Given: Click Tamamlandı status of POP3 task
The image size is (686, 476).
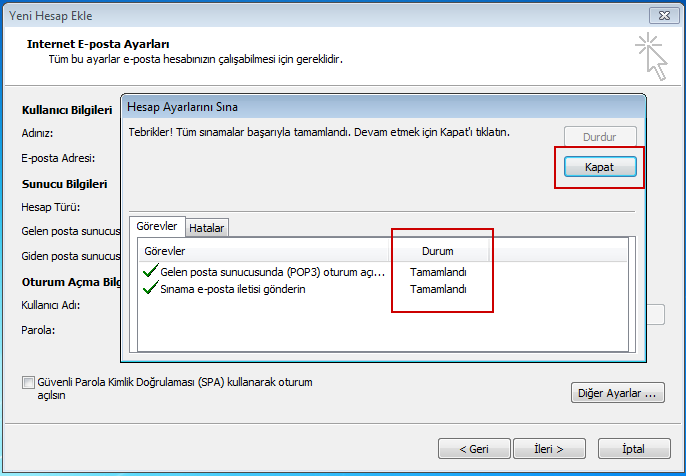Looking at the screenshot, I should pos(438,271).
